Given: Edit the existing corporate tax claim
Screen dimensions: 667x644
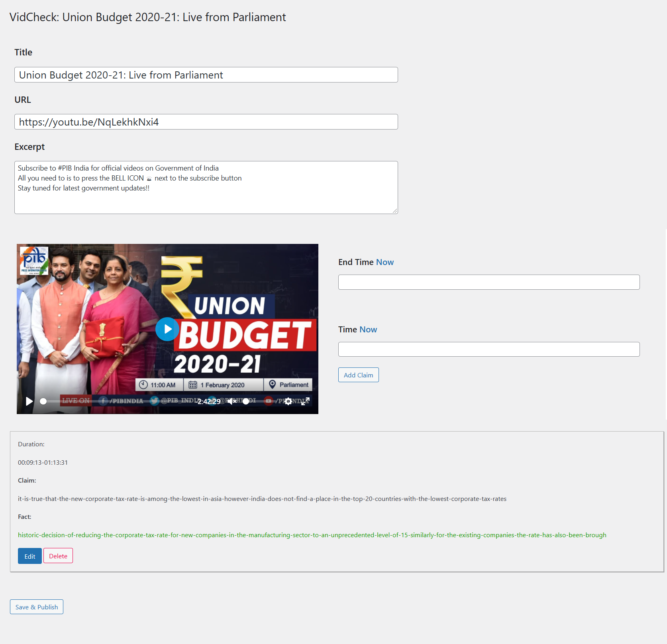Looking at the screenshot, I should tap(30, 556).
